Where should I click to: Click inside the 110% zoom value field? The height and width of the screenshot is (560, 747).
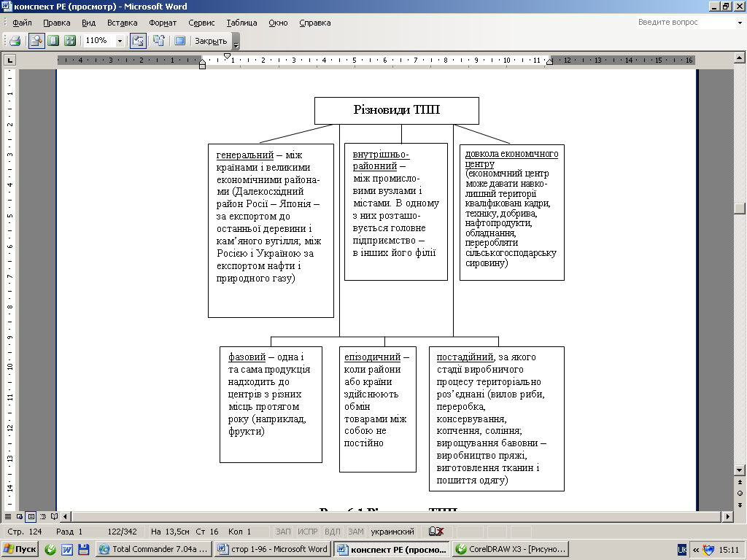click(x=99, y=41)
